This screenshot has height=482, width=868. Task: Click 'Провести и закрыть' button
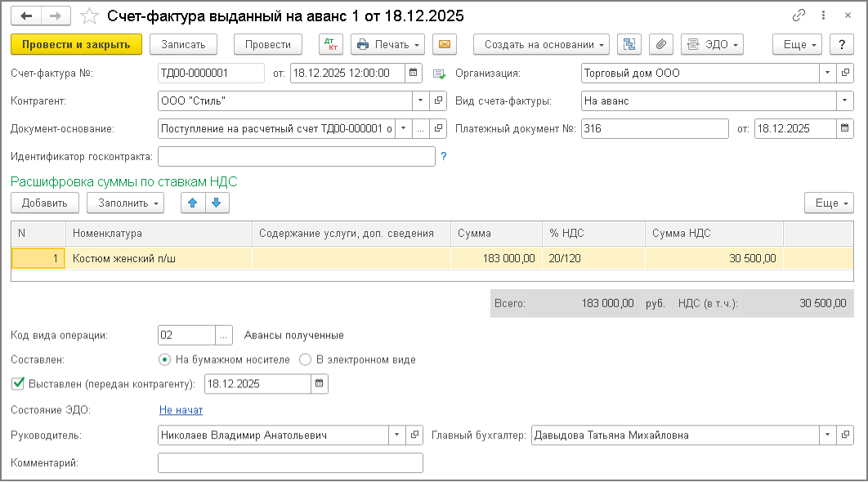tap(77, 44)
